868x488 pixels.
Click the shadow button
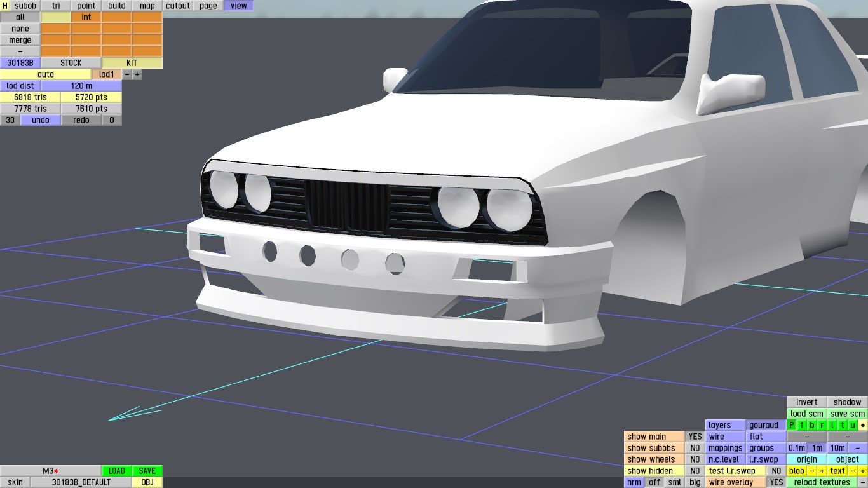coord(848,402)
